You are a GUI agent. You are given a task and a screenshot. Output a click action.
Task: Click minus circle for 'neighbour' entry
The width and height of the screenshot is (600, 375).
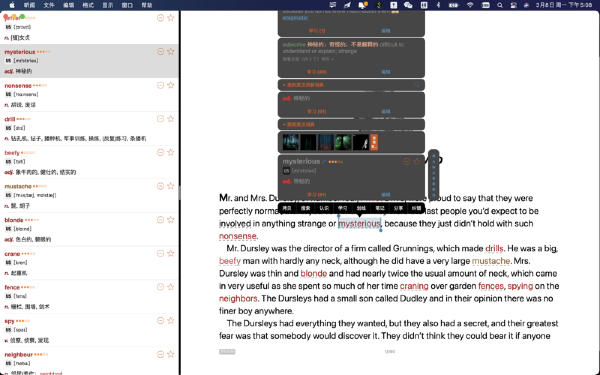click(160, 355)
